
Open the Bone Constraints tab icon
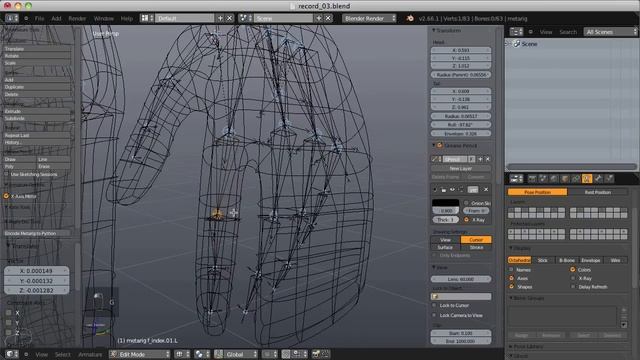(x=609, y=179)
